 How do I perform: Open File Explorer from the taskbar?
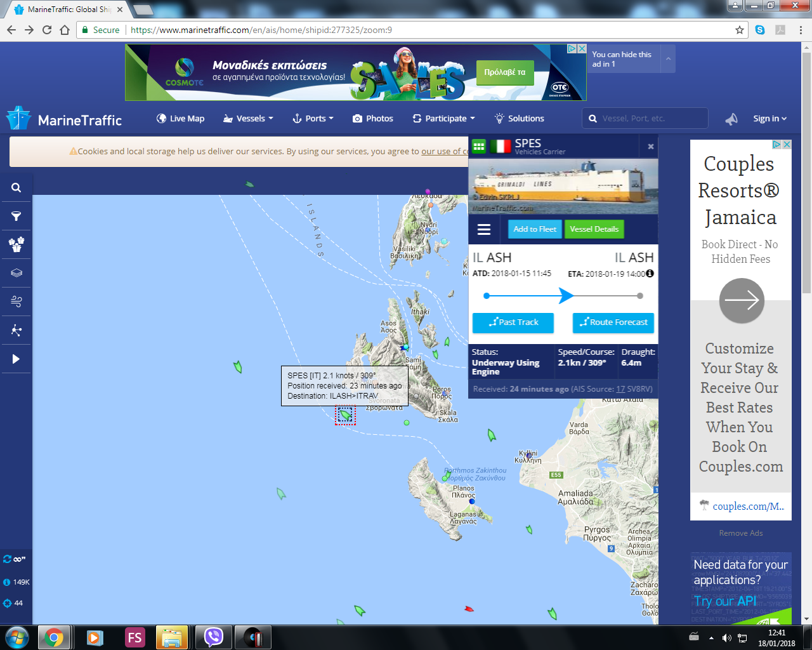(172, 637)
